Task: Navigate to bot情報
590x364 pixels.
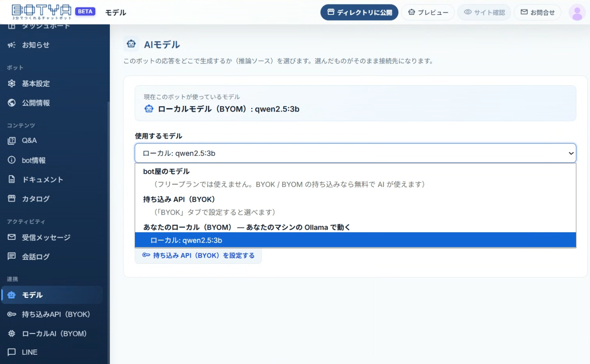Action: tap(52, 160)
